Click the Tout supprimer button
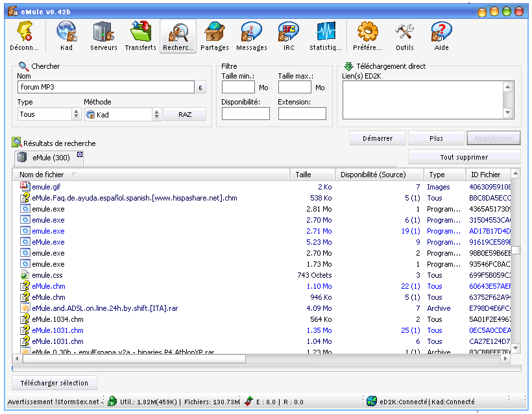The image size is (532, 414). 464,157
